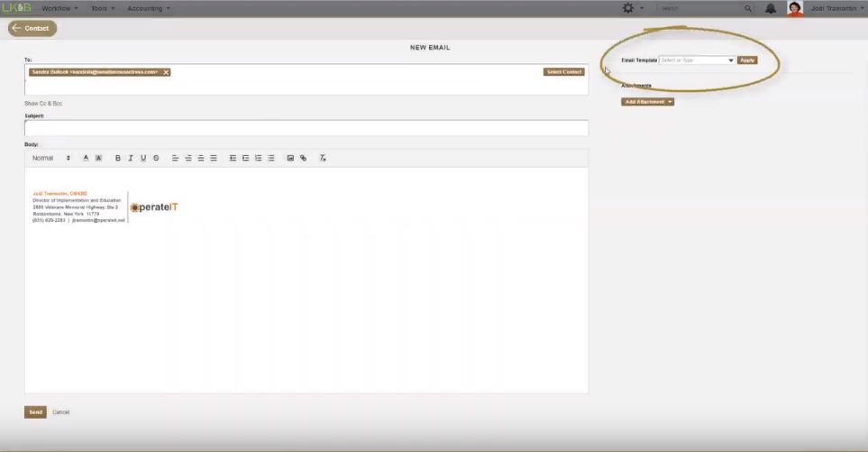The image size is (868, 452).
Task: Justify the text
Action: click(x=214, y=158)
